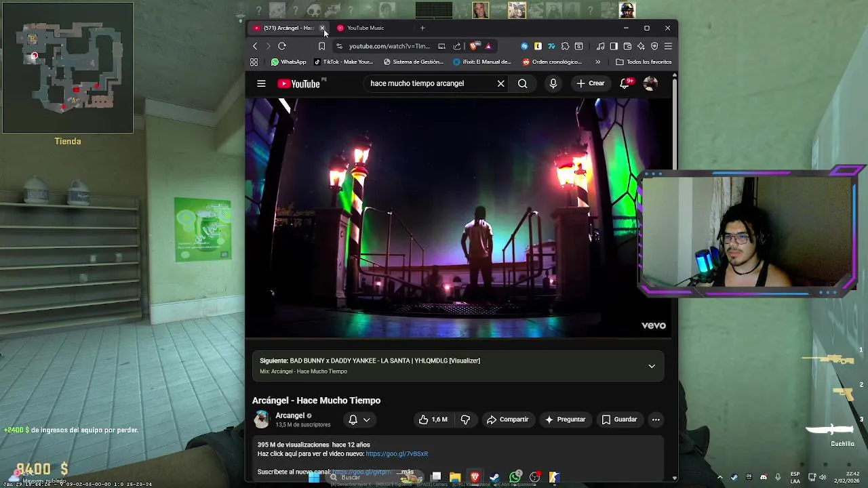Open Brave VPN shield icon

pos(654,46)
